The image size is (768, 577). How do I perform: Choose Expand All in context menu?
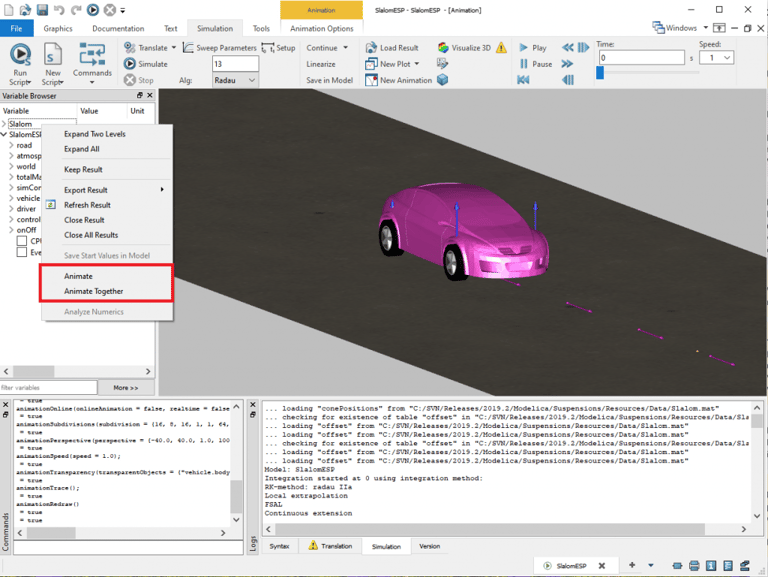(x=107, y=149)
